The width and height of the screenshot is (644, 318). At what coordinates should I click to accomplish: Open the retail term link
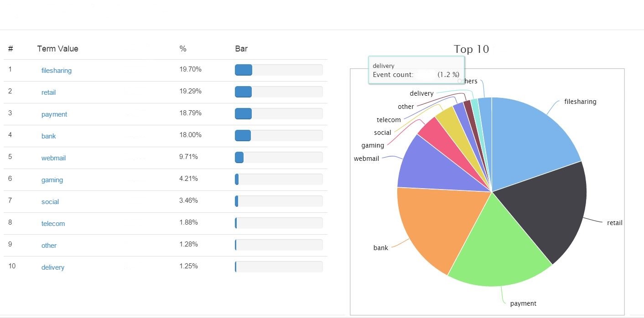point(48,92)
